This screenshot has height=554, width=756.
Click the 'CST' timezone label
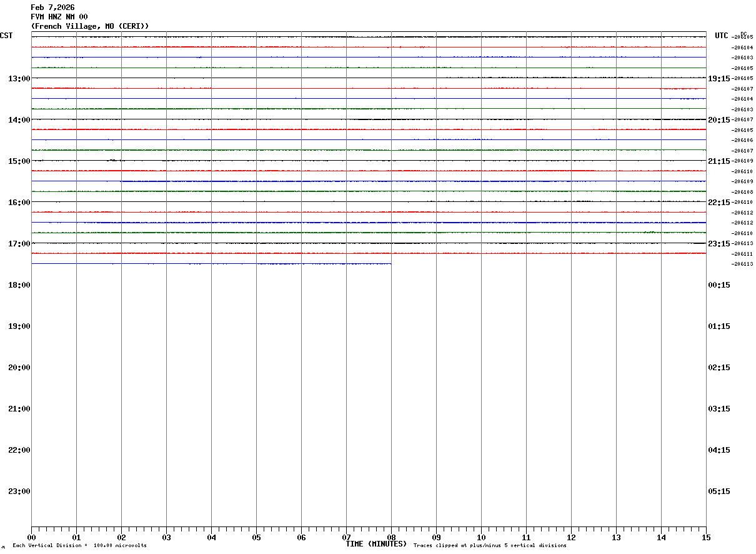pyautogui.click(x=6, y=36)
